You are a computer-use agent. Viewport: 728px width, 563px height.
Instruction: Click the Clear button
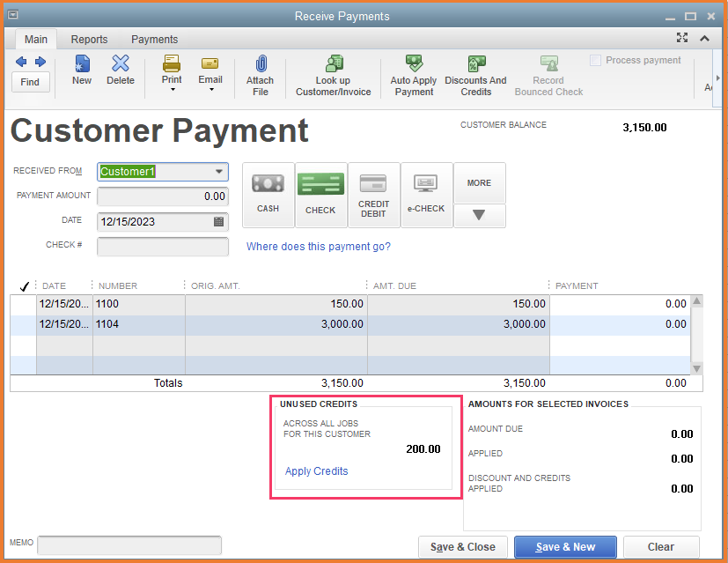point(661,547)
